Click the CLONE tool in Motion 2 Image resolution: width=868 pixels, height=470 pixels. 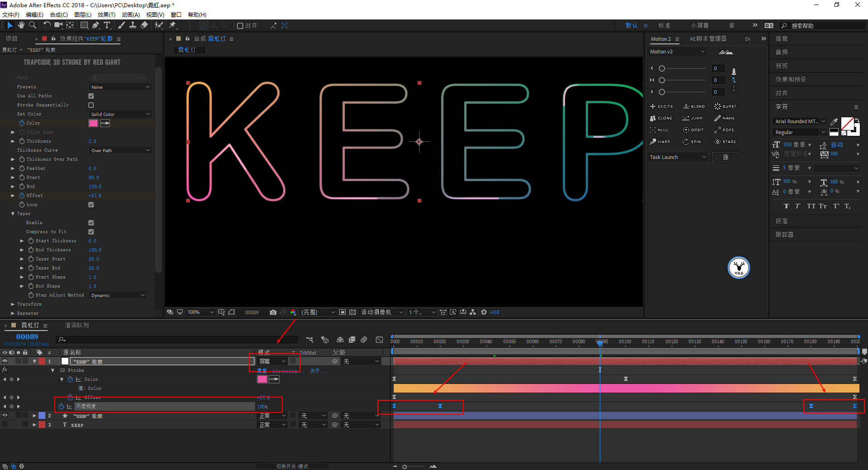[x=661, y=118]
